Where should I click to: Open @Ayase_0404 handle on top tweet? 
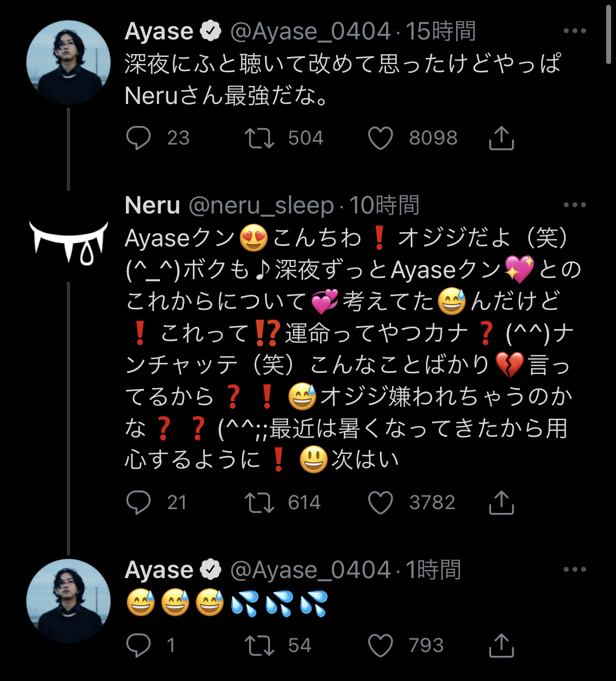click(x=310, y=32)
